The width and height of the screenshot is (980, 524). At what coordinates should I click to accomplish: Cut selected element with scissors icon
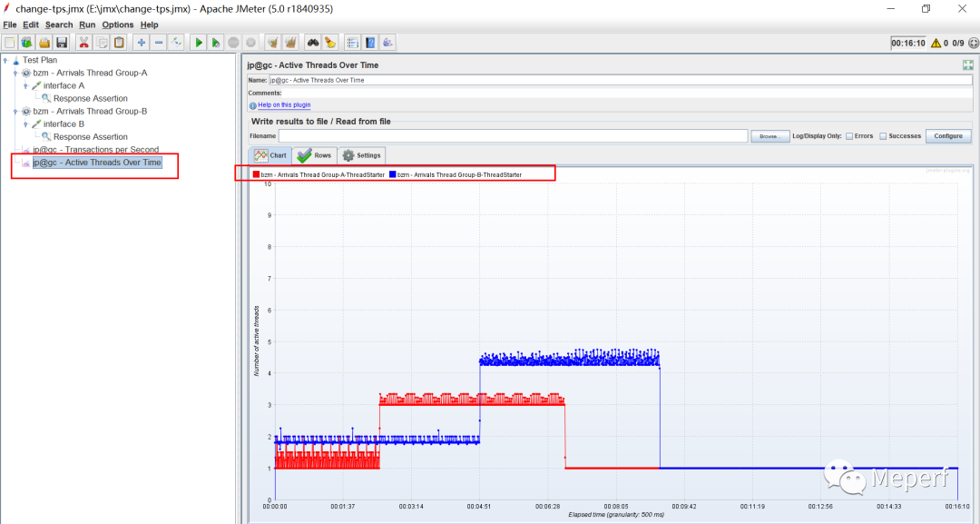point(83,43)
